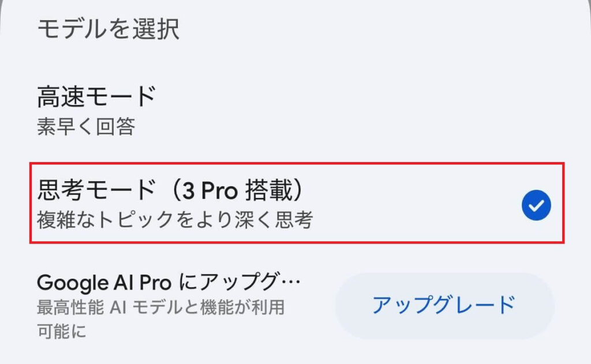The image size is (591, 364).
Task: Toggle the selected-model check indicator
Action: click(x=536, y=204)
